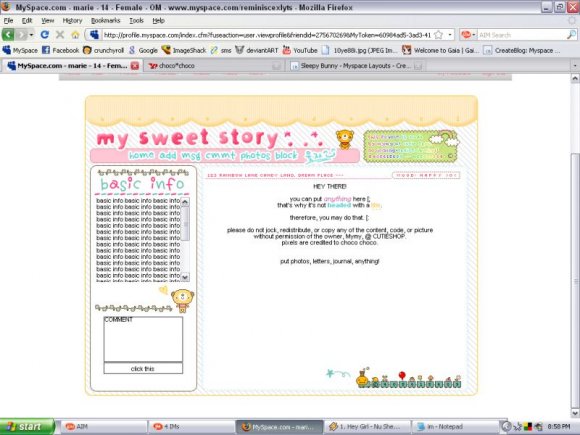Open the ImageShack bookmark
Image resolution: width=580 pixels, height=435 pixels.
[184, 50]
